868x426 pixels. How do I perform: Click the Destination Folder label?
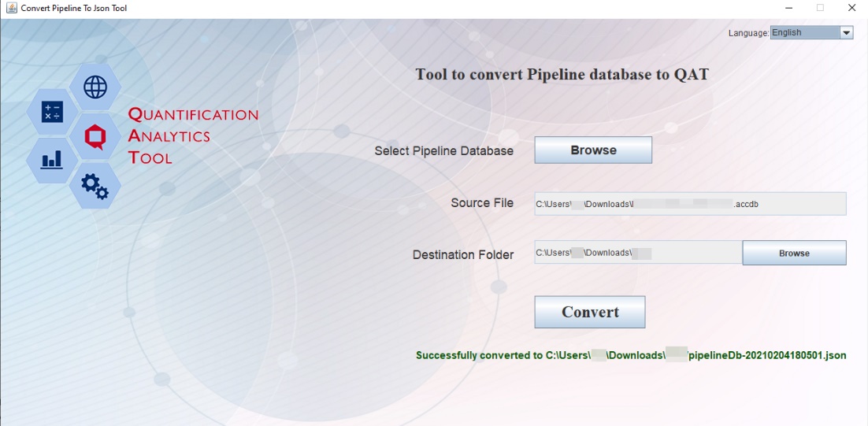(x=463, y=255)
